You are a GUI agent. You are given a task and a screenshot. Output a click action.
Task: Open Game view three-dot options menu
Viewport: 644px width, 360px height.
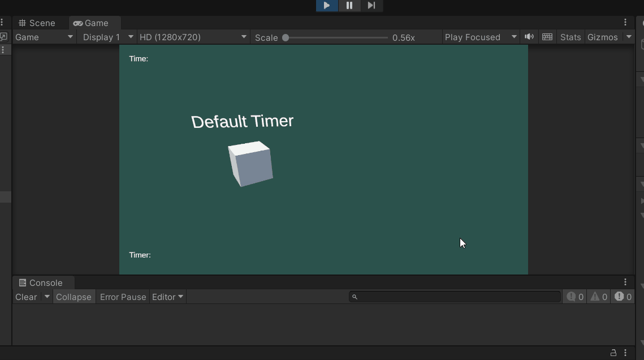tap(625, 22)
